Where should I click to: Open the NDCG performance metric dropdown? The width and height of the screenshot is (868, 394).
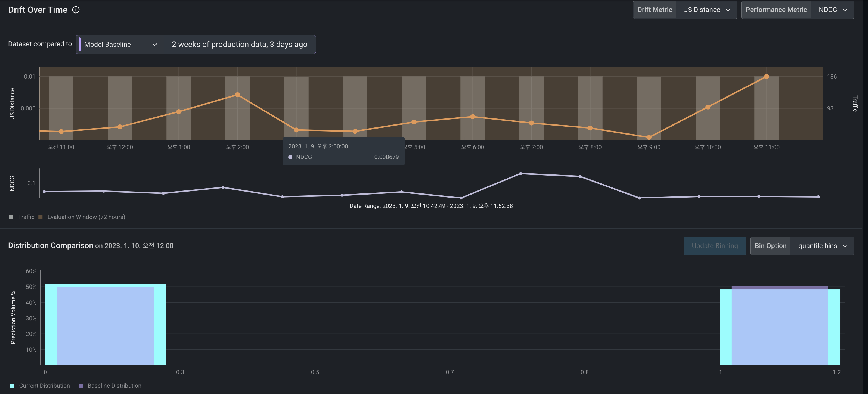click(832, 10)
